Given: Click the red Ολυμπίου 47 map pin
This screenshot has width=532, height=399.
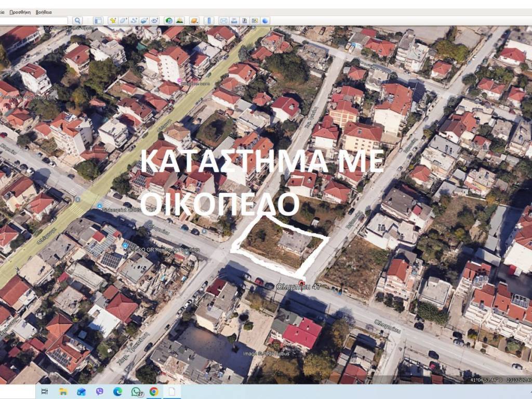Looking at the screenshot, I should click(302, 283).
